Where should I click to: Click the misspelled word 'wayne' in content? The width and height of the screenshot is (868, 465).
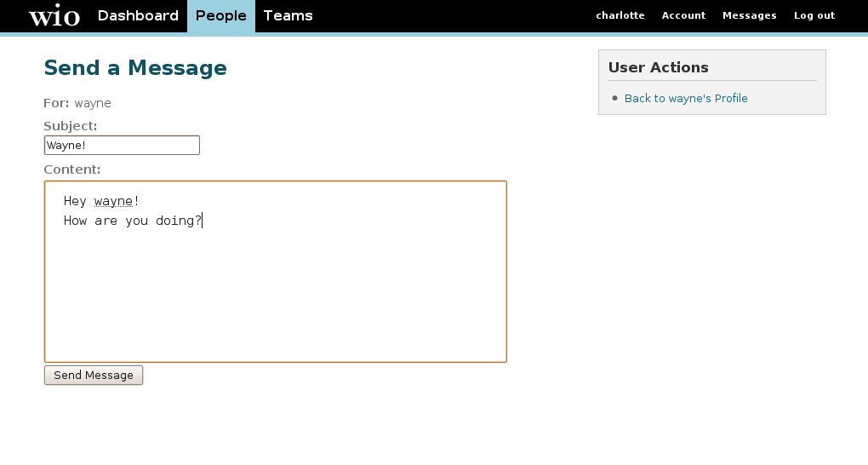coord(113,201)
